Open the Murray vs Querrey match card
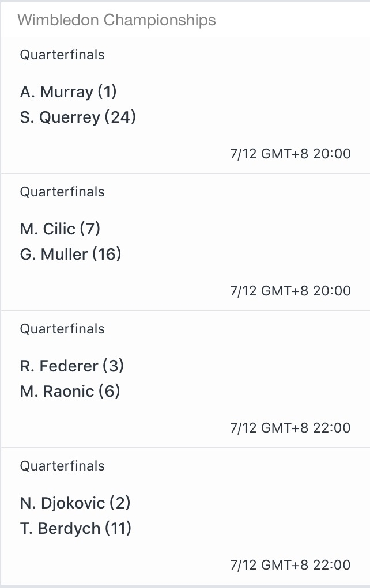This screenshot has height=588, width=370. pyautogui.click(x=186, y=105)
